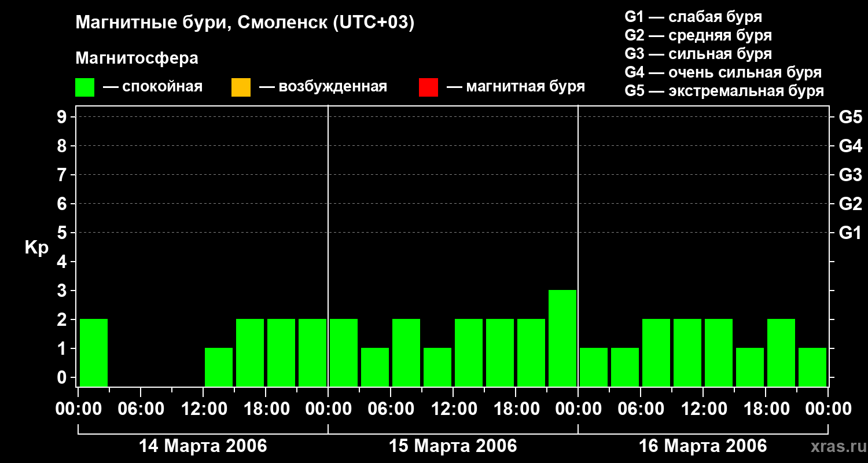Click the 16 March bar starting at 00:00
The width and height of the screenshot is (868, 463).
coord(594,367)
